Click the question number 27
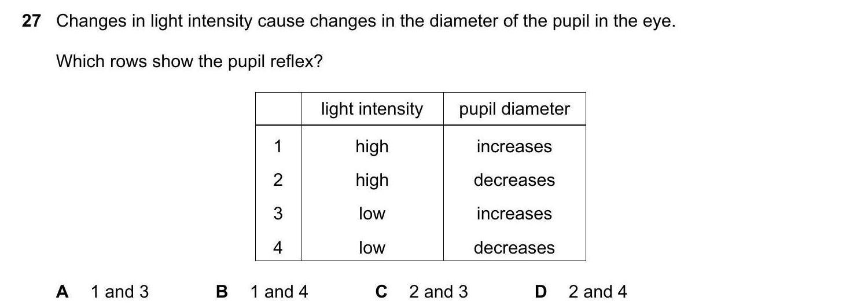Image resolution: width=868 pixels, height=308 pixels. coord(31,21)
